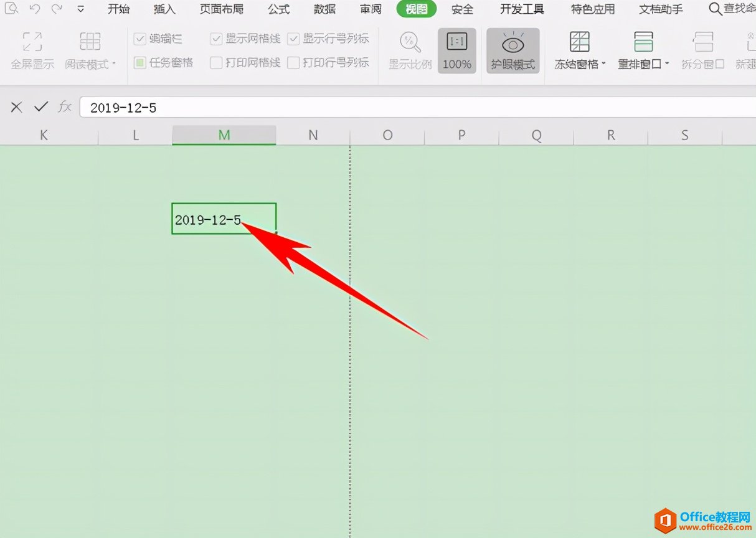Switch to the 特色应用 tab
This screenshot has height=538, width=756.
593,9
